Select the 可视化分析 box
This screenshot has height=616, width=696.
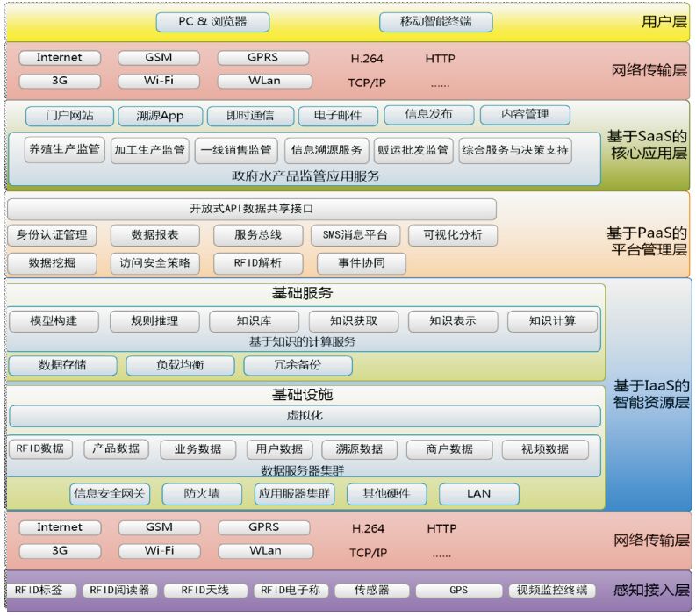(x=452, y=235)
